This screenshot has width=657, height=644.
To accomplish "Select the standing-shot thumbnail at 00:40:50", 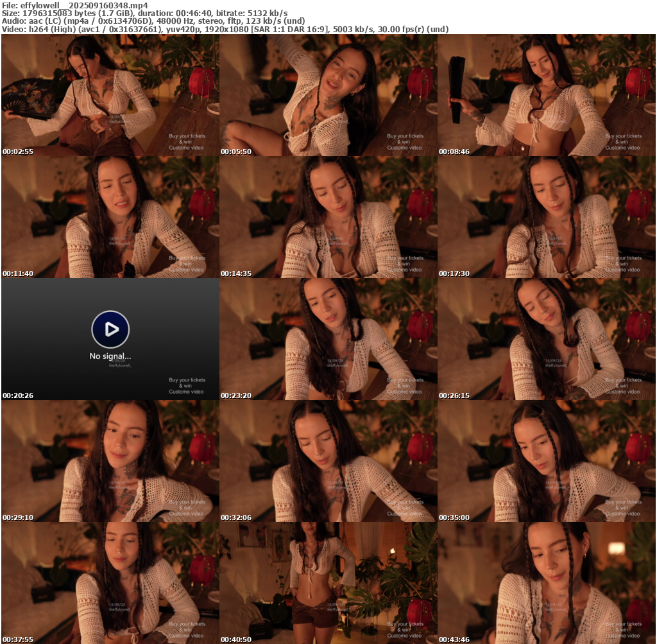I will [328, 582].
